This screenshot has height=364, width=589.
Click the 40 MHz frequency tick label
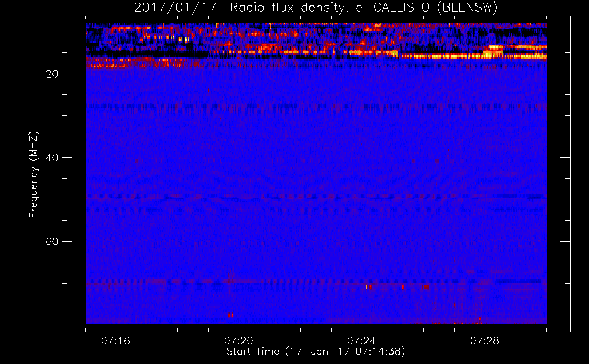(52, 158)
